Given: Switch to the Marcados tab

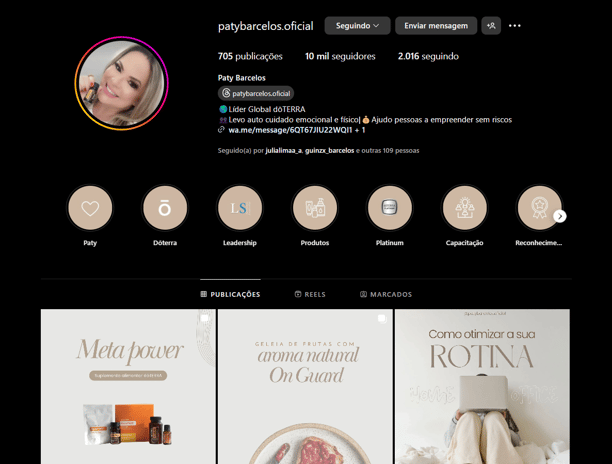Looking at the screenshot, I should click(386, 294).
